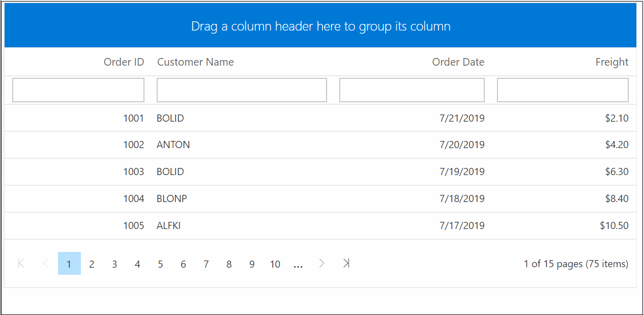Navigate to page 5

click(x=160, y=264)
